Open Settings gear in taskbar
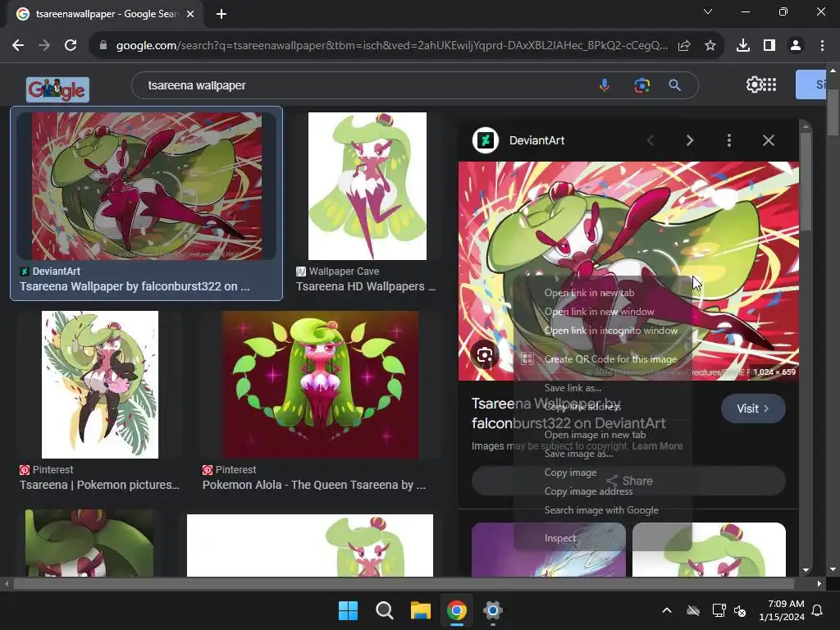Image resolution: width=840 pixels, height=630 pixels. pos(492,610)
